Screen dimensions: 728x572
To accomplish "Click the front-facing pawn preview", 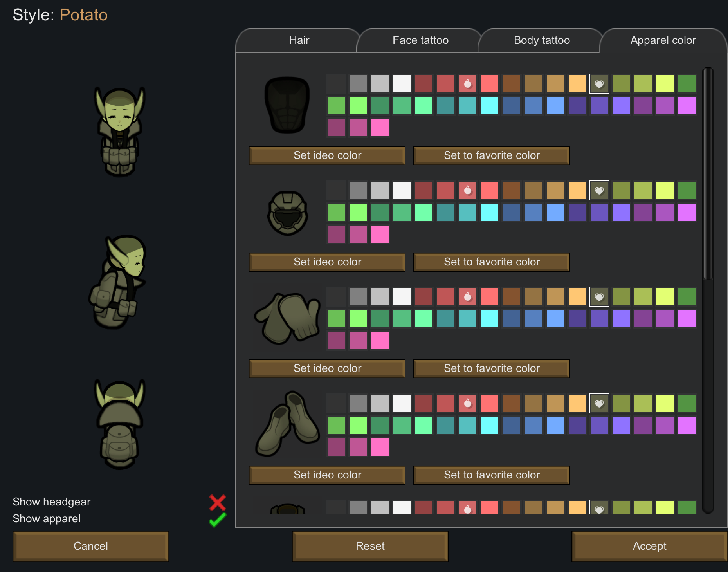I will 120,132.
